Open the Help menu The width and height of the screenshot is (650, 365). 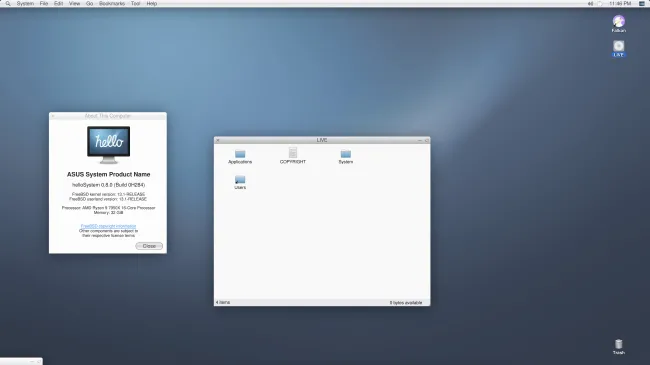point(152,3)
